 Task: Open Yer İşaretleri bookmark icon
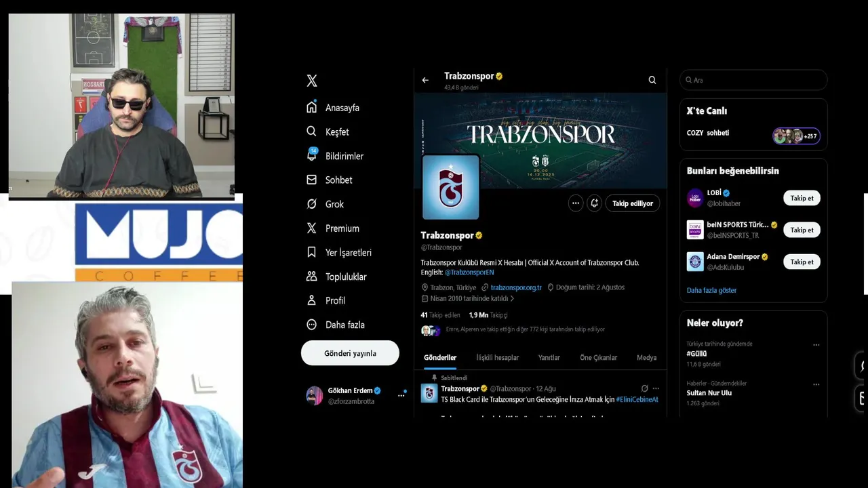pos(312,252)
